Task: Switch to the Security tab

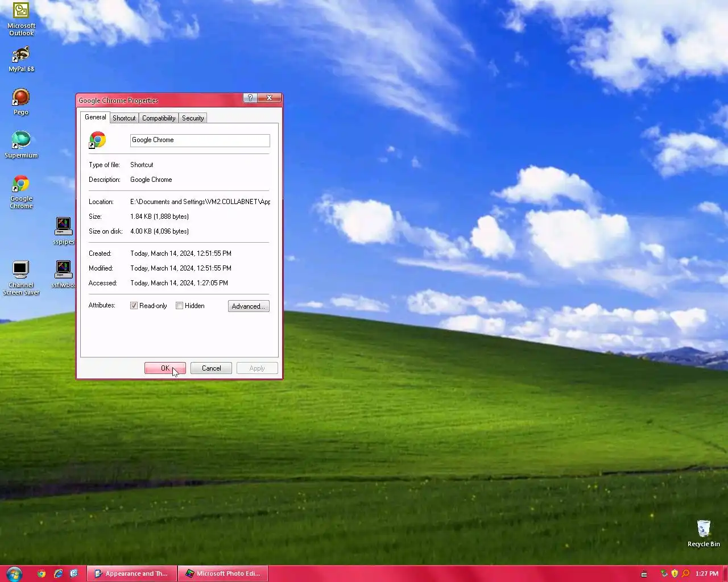Action: click(193, 118)
